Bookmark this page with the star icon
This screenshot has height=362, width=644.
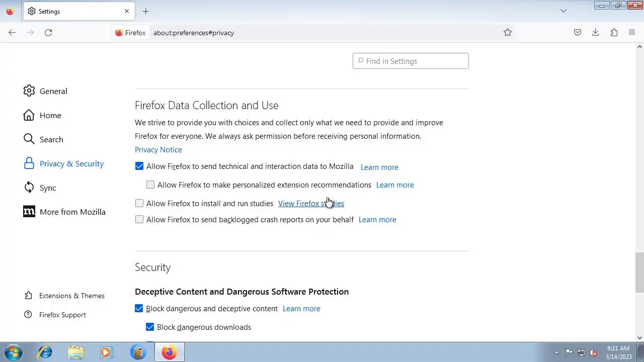(x=508, y=33)
